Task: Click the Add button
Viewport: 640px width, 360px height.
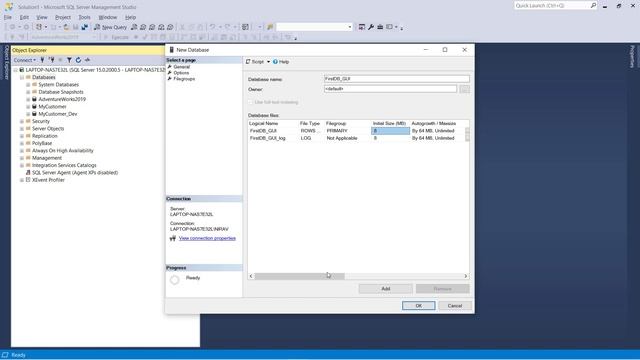Action: tap(386, 289)
